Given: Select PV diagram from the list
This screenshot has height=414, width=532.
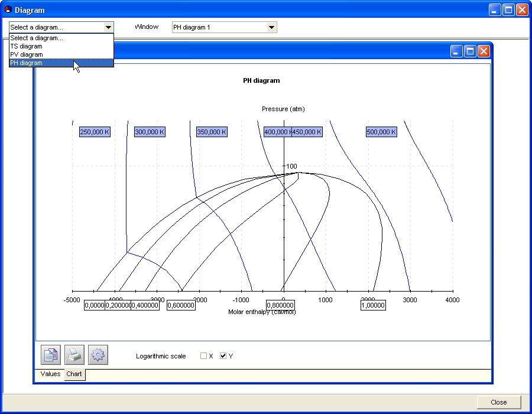Looking at the screenshot, I should click(61, 54).
